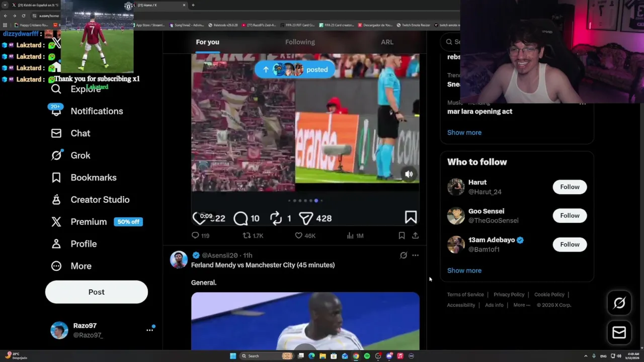Open a new browser tab
This screenshot has width=644, height=362.
(x=193, y=5)
